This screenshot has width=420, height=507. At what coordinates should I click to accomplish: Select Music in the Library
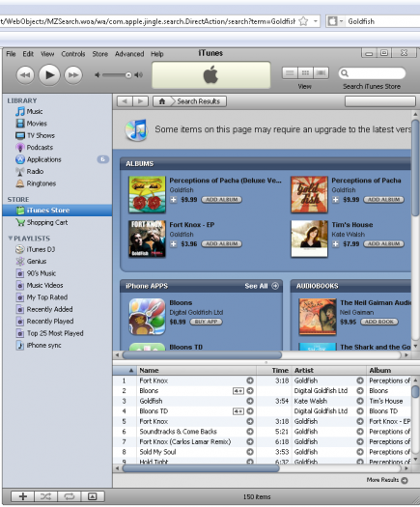click(x=35, y=112)
